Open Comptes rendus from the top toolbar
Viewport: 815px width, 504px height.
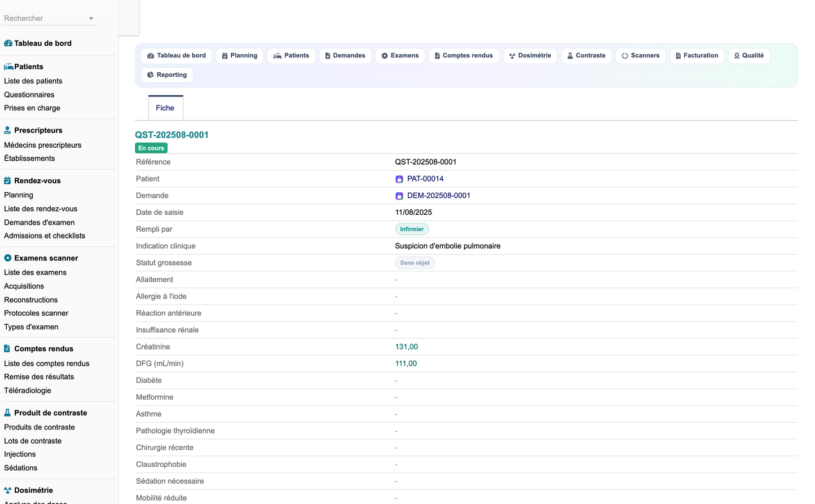(x=464, y=56)
